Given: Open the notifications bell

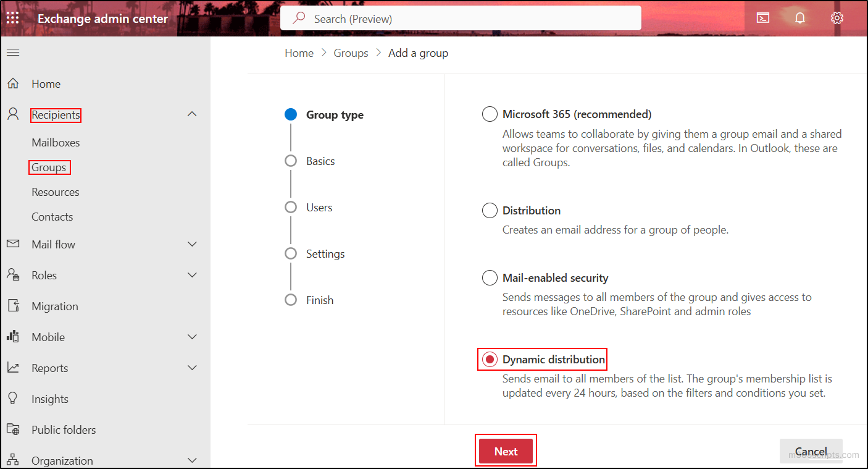Looking at the screenshot, I should [800, 18].
